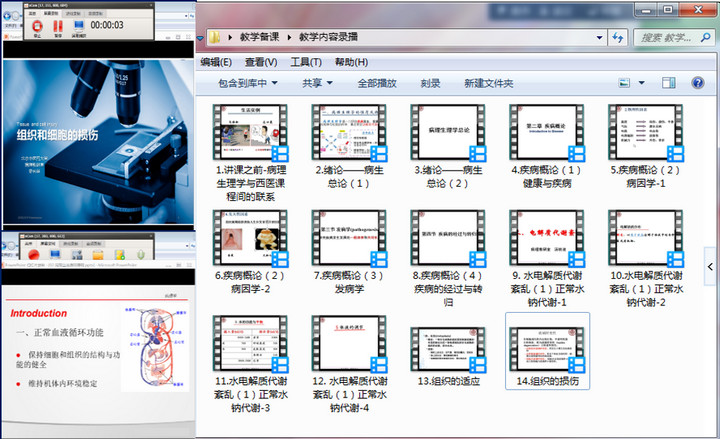The image size is (720, 439).
Task: Click the 全部播放 button
Action: (377, 84)
